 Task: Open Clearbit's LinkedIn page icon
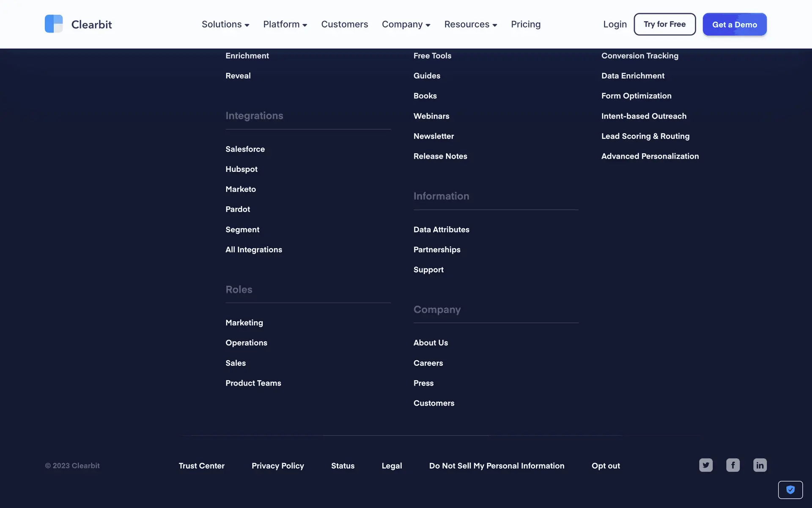[x=760, y=465]
